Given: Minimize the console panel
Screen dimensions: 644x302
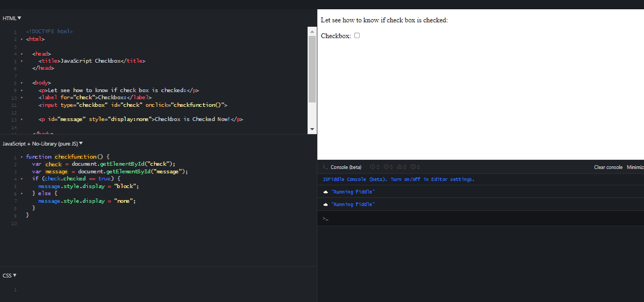Looking at the screenshot, I should point(635,167).
